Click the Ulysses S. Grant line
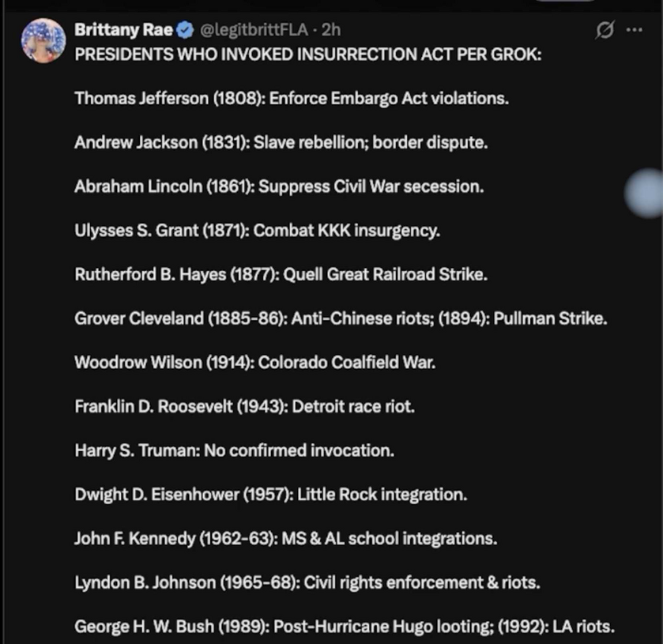Image resolution: width=663 pixels, height=644 pixels. pos(257,232)
